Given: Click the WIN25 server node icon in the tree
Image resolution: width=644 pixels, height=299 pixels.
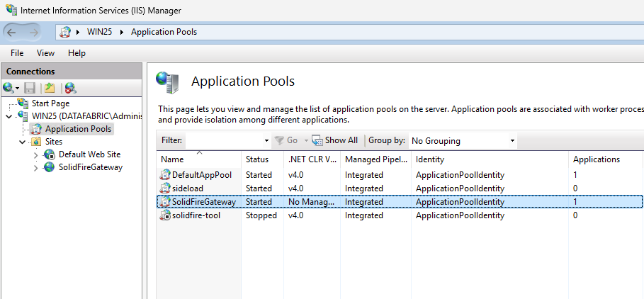Looking at the screenshot, I should (23, 116).
